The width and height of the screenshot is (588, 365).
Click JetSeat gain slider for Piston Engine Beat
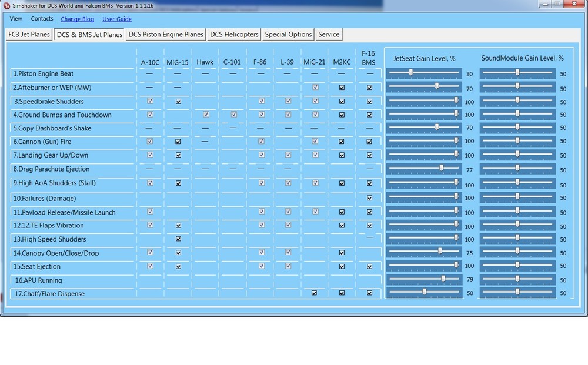pyautogui.click(x=411, y=73)
